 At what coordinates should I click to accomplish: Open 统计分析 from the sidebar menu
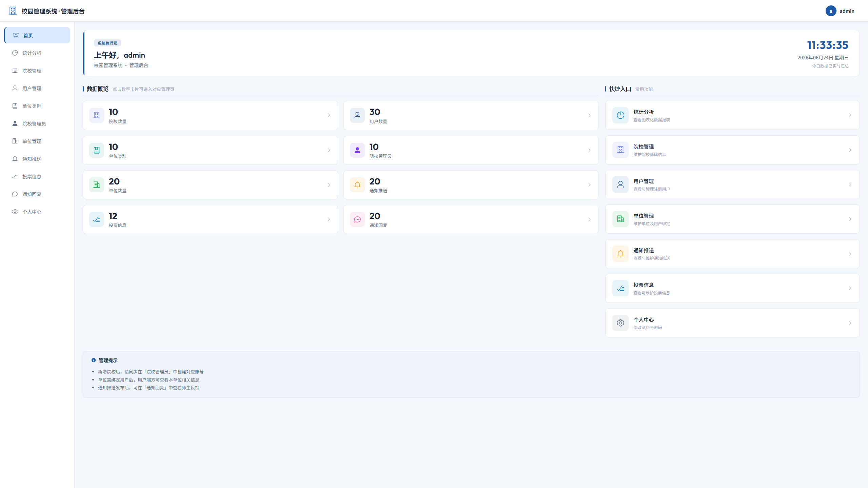tap(37, 53)
